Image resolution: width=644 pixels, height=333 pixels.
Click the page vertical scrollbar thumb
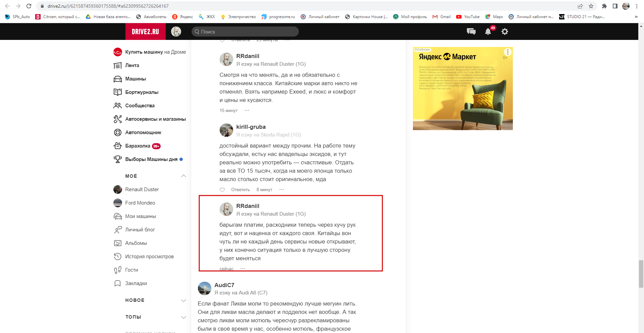point(641,274)
